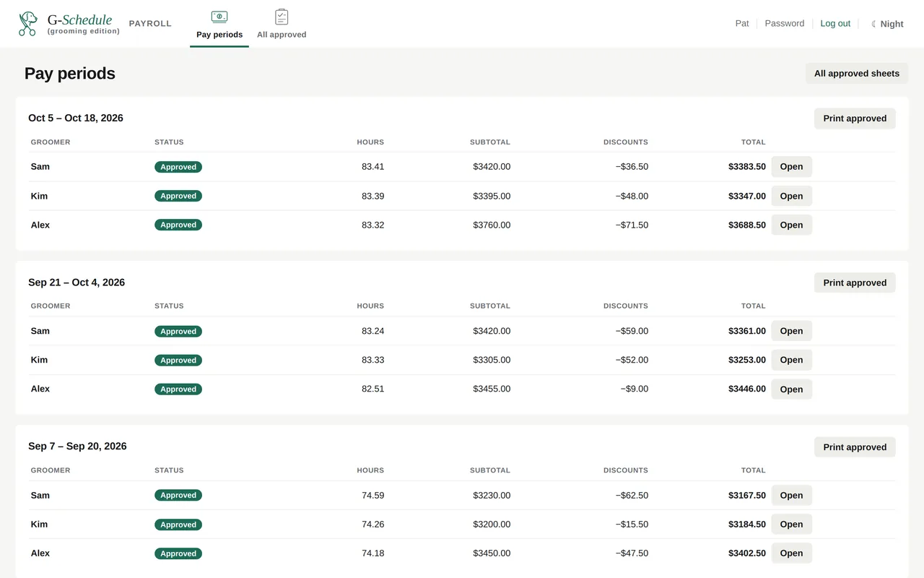The image size is (924, 578).
Task: Open the Pay periods tab
Action: [219, 25]
